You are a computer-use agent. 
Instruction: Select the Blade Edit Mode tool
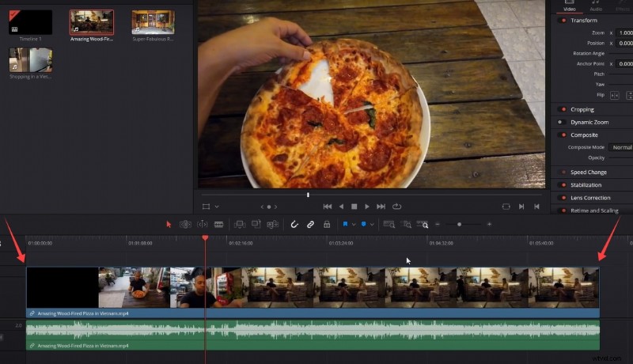[219, 225]
